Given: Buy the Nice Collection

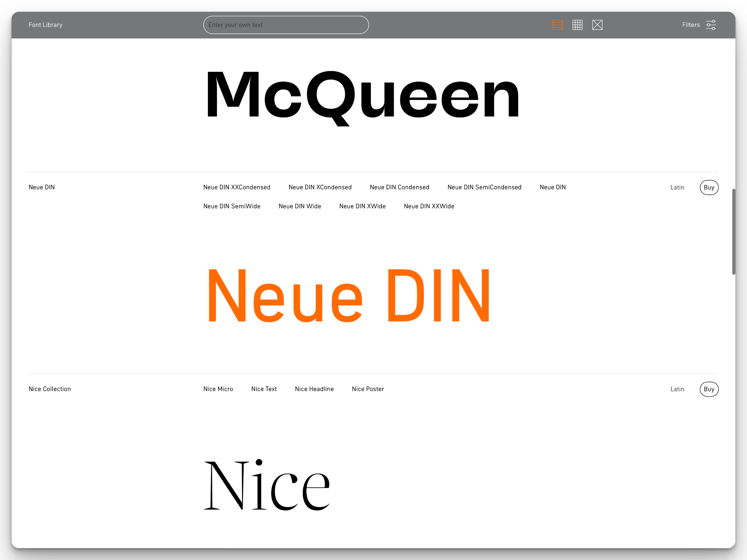Looking at the screenshot, I should 709,389.
